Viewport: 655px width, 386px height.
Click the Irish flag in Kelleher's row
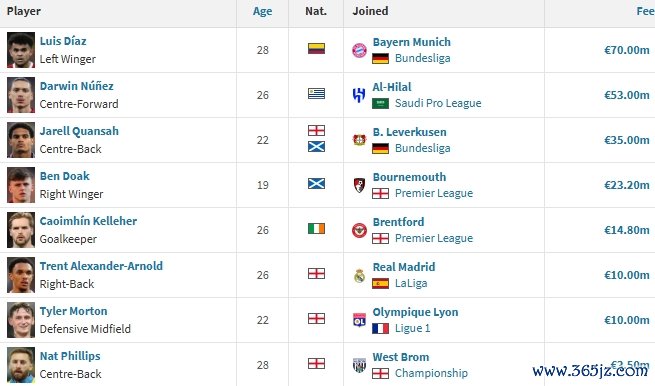click(x=316, y=229)
